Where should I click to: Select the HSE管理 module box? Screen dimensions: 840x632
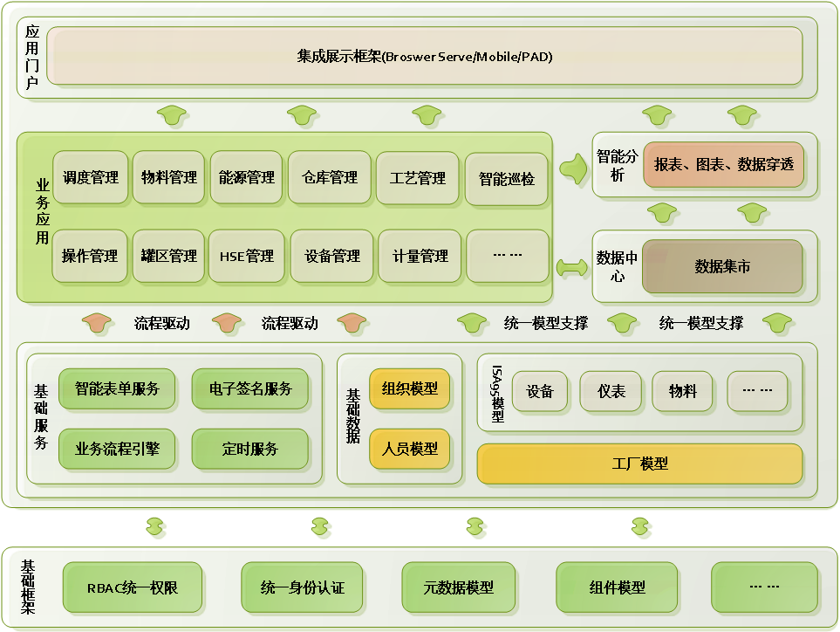(x=247, y=257)
